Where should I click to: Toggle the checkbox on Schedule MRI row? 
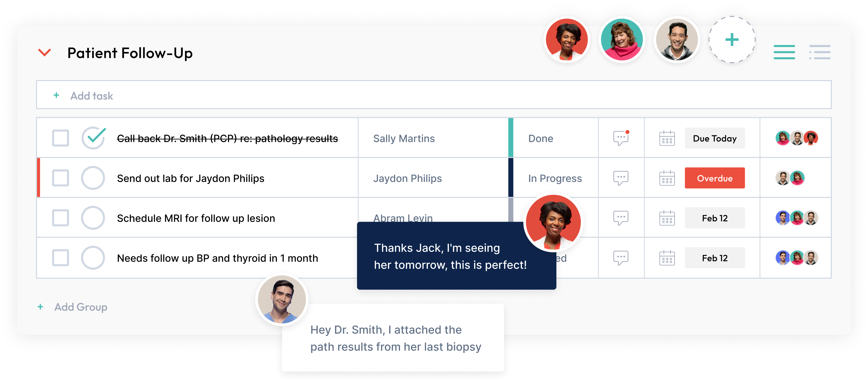(x=60, y=218)
